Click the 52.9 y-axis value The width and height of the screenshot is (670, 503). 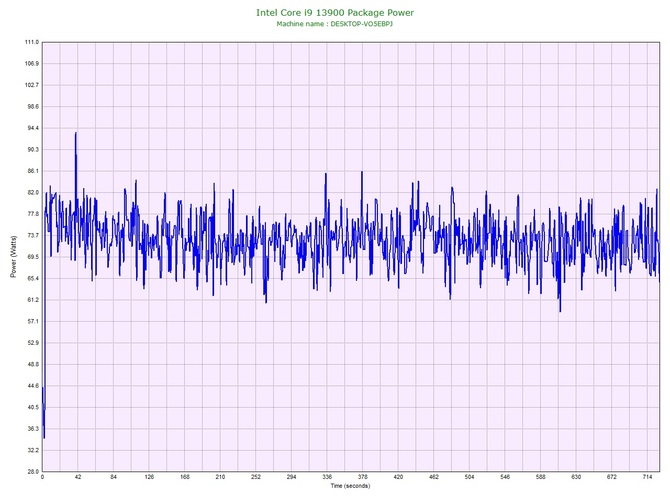(33, 343)
